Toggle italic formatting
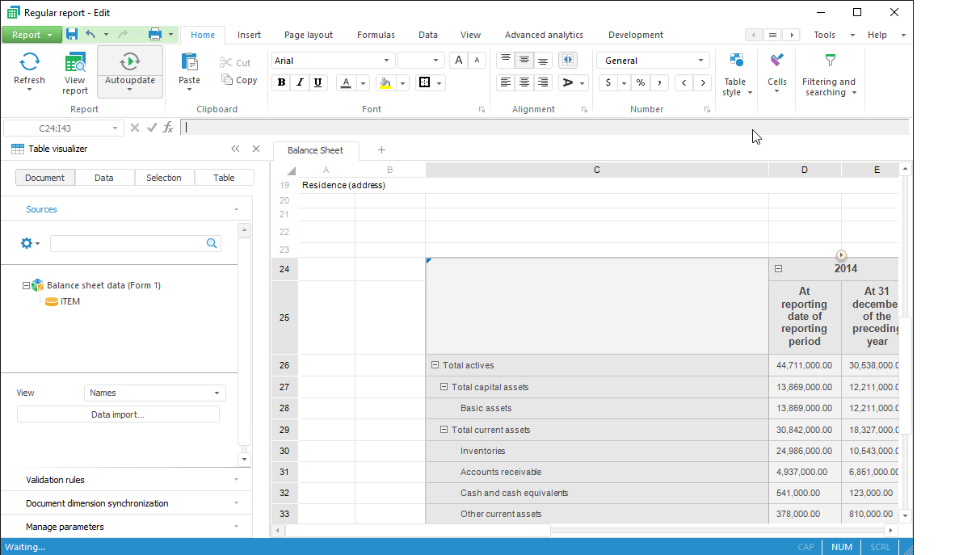This screenshot has height=555, width=980. [x=300, y=82]
